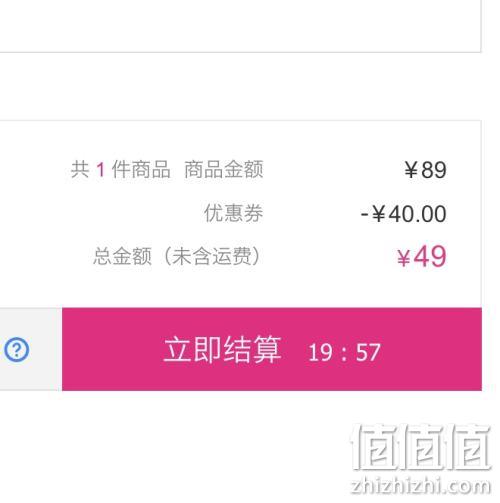500x503 pixels.
Task: Click the blue question mark help icon
Action: click(x=17, y=349)
